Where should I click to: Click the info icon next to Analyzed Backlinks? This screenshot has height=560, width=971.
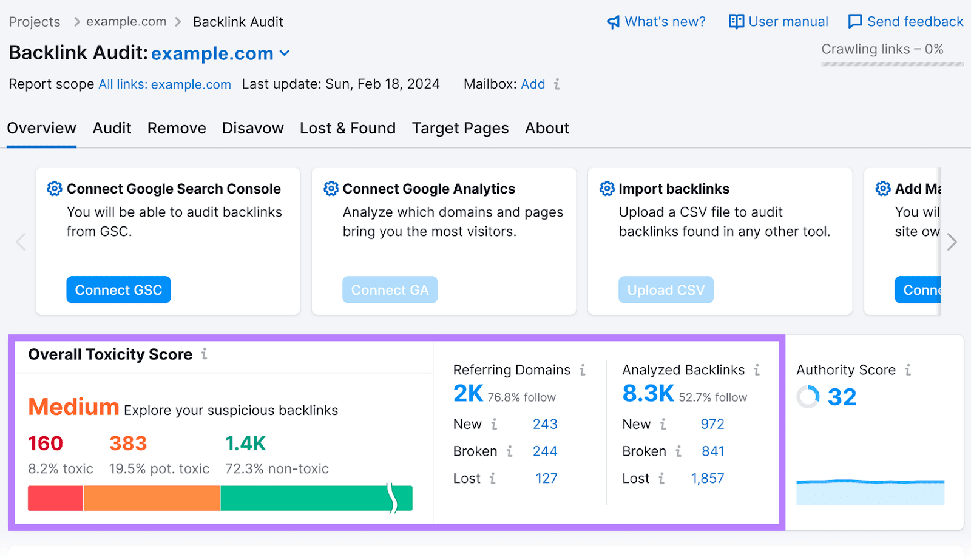[757, 369]
